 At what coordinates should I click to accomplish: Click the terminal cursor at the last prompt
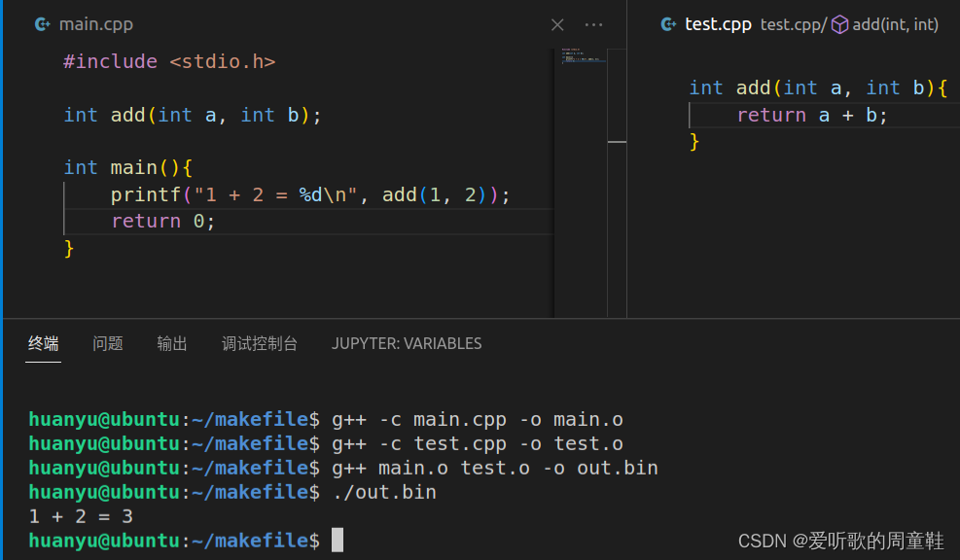[338, 541]
